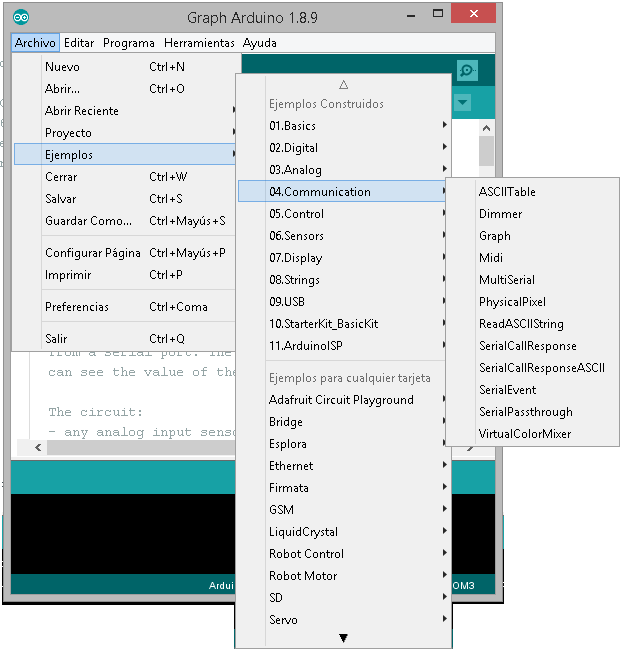Screen dimensions: 624x653
Task: Expand the Ejemplos submenu
Action: [x=125, y=155]
